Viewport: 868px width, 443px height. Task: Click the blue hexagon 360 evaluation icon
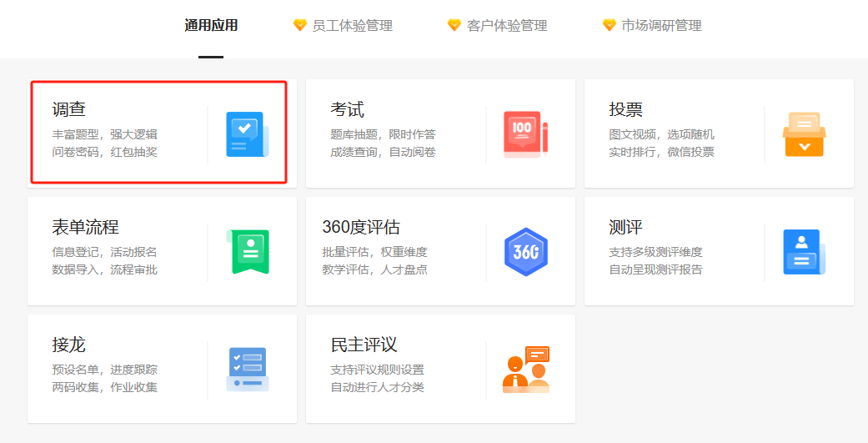[x=526, y=252]
